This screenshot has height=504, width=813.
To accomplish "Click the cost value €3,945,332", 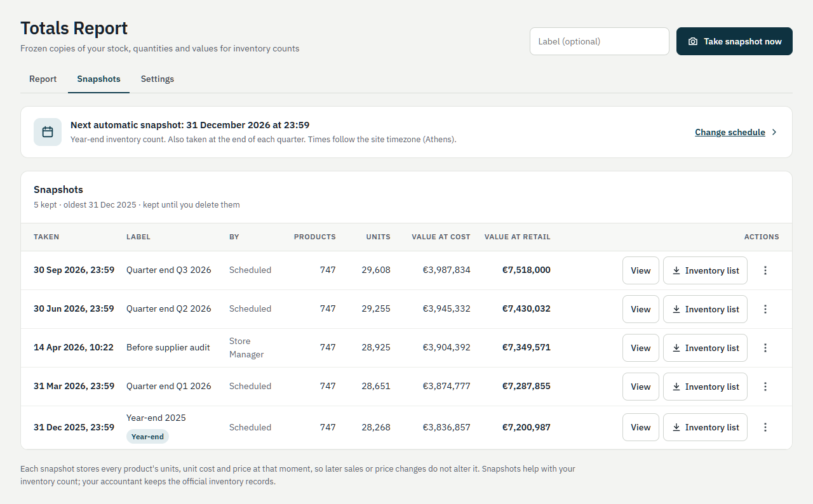I will pos(447,308).
